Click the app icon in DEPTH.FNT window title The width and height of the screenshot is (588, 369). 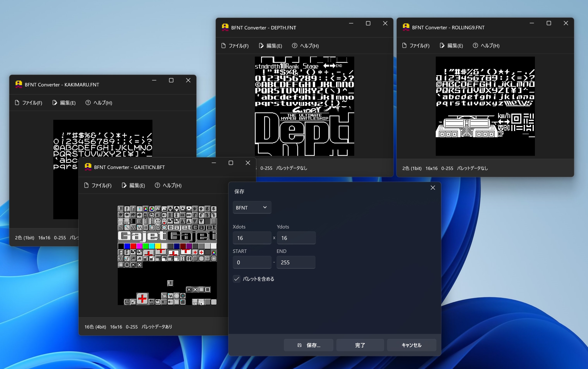pos(225,27)
